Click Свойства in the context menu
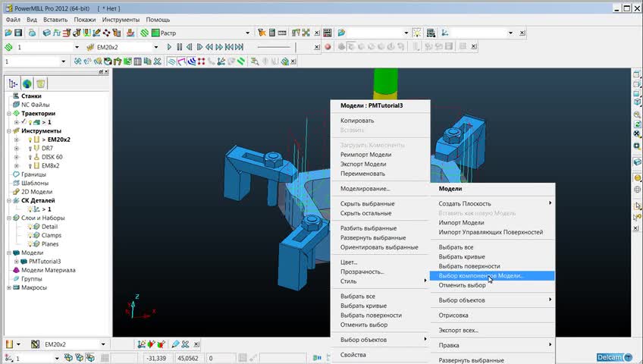Screen dimensions: 643x364 [x=353, y=355]
